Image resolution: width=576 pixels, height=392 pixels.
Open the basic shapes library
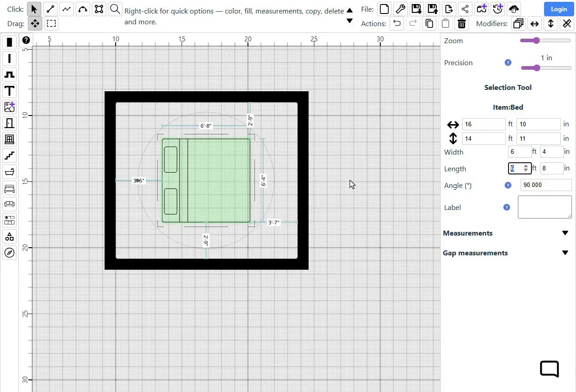coord(9,236)
